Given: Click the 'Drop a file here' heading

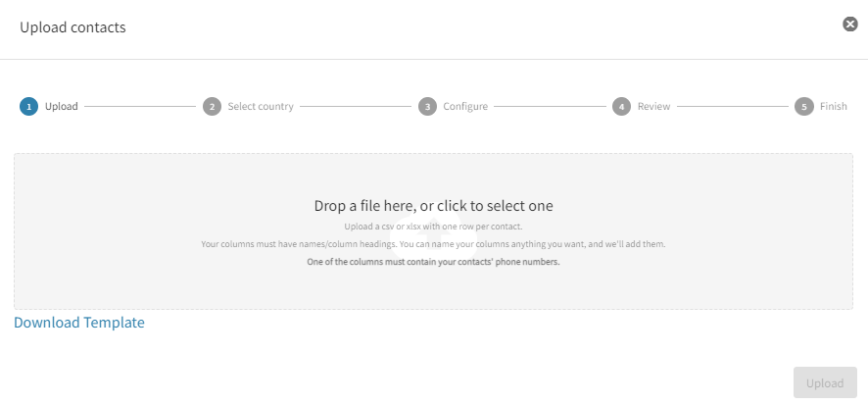Looking at the screenshot, I should point(433,206).
